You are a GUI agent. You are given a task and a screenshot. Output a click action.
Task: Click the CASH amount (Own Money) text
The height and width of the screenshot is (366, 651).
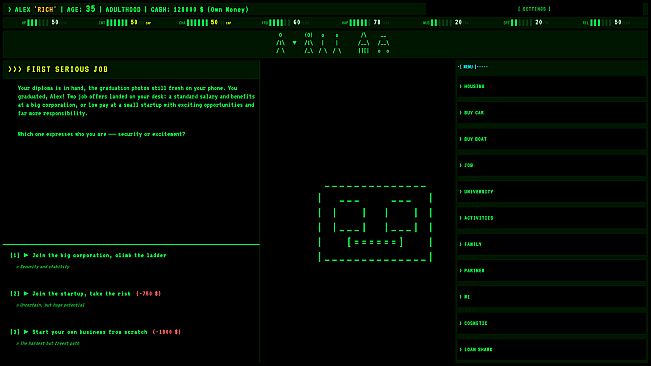coord(200,9)
